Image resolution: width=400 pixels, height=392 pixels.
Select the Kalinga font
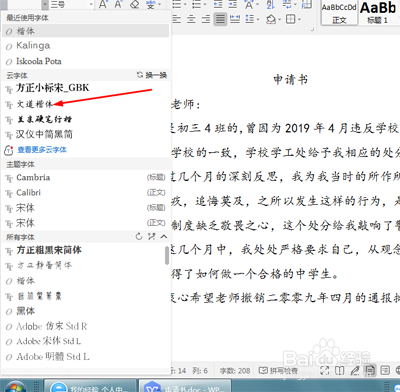[x=85, y=46]
